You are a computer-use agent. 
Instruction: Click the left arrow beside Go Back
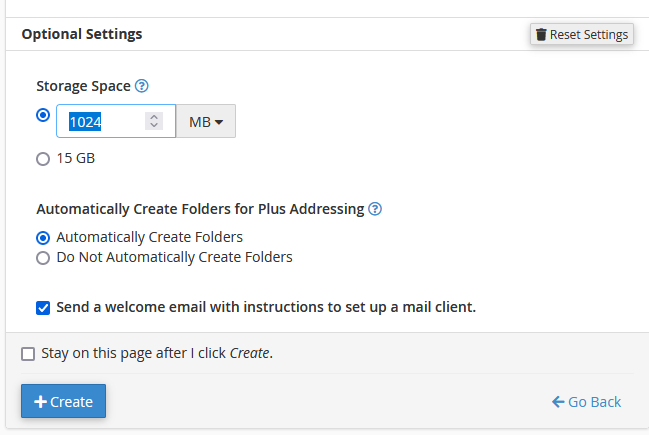click(x=557, y=402)
